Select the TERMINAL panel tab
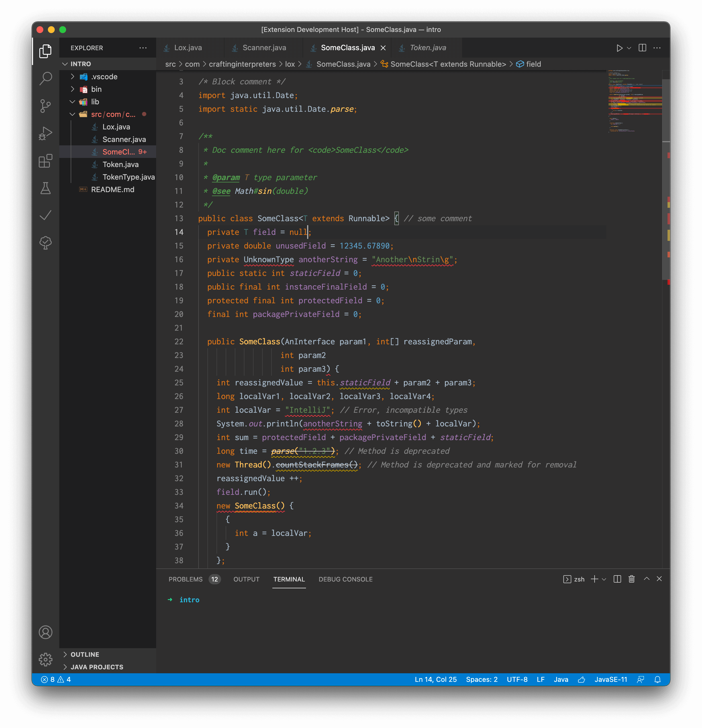 (x=289, y=579)
